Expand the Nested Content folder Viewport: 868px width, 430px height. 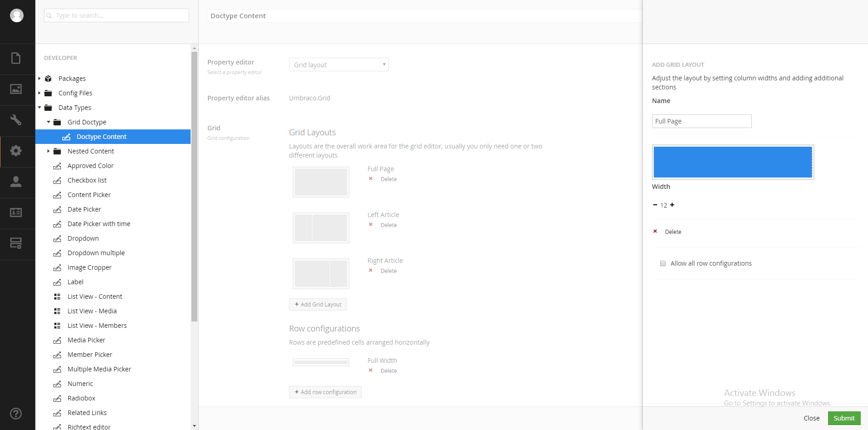tap(49, 151)
